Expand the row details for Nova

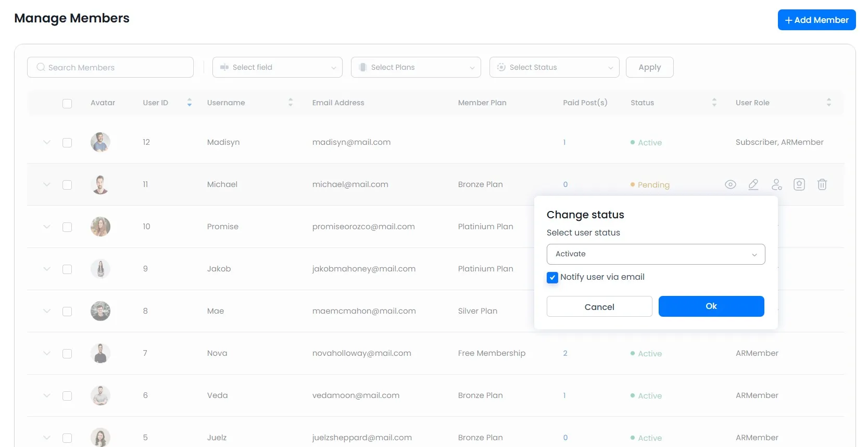coord(47,353)
